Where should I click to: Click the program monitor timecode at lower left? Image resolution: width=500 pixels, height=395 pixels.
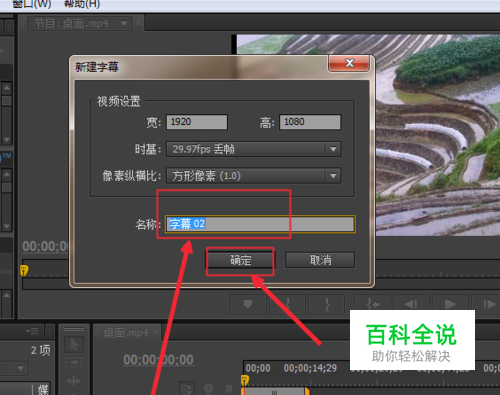click(45, 247)
